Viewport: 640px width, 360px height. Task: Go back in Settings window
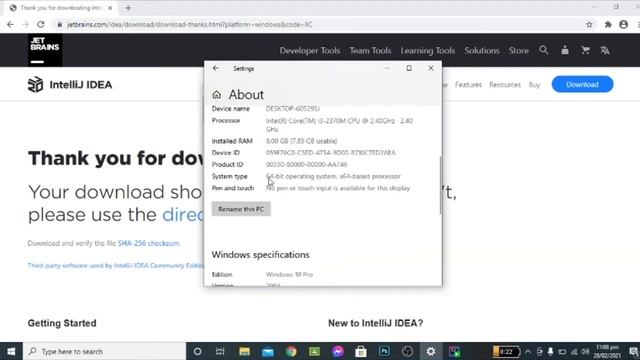pos(216,68)
